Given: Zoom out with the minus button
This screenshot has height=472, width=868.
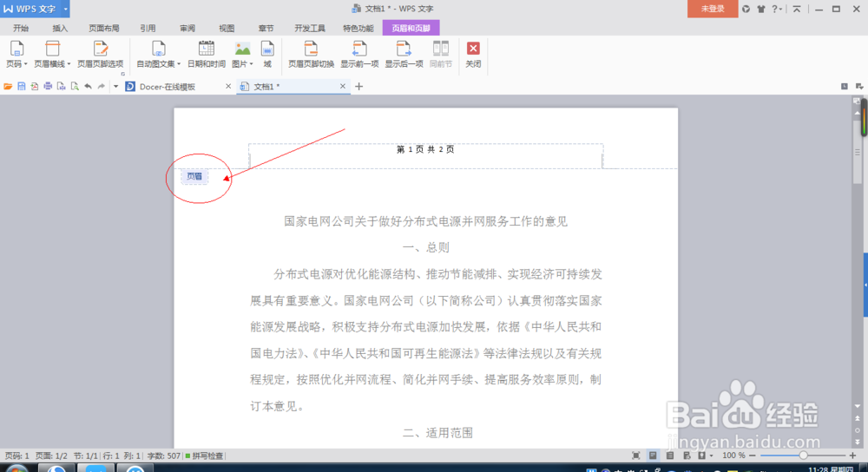Looking at the screenshot, I should click(753, 456).
